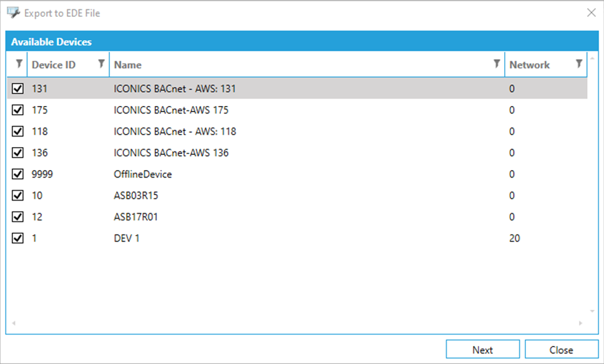The image size is (604, 364).
Task: Toggle checkbox for ASB03R15 device
Action: point(18,196)
